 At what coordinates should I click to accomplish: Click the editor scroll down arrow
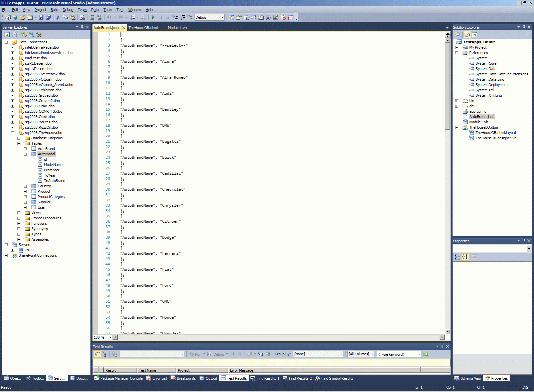coord(448,332)
